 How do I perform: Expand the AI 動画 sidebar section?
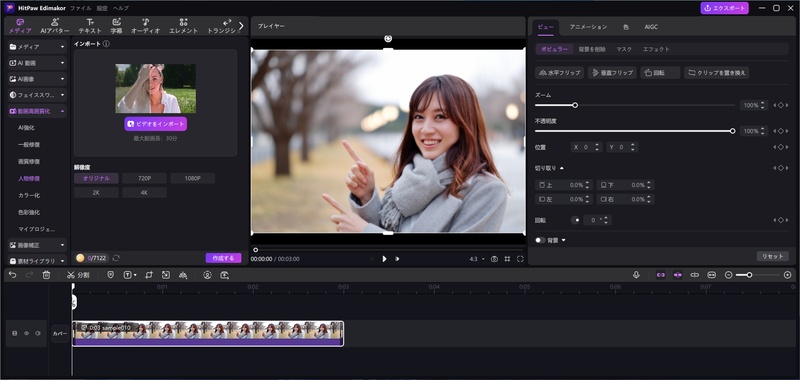coord(37,63)
